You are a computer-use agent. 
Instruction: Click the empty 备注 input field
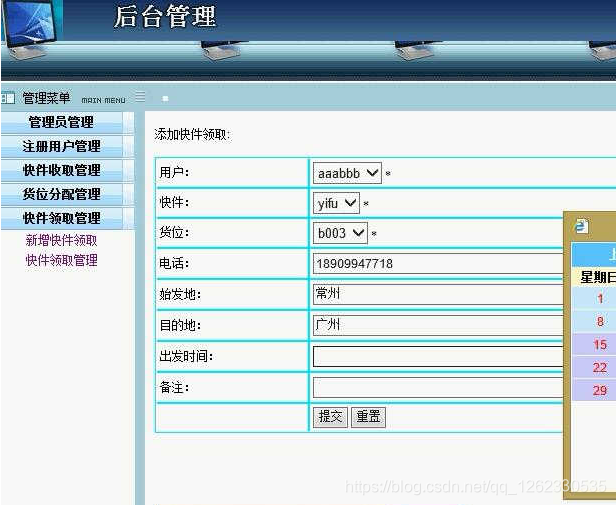coord(438,388)
